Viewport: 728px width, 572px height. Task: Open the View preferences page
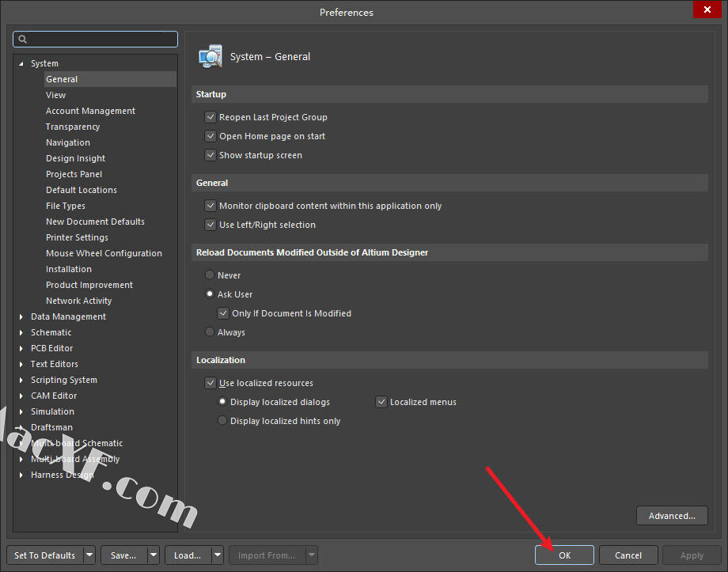click(55, 95)
